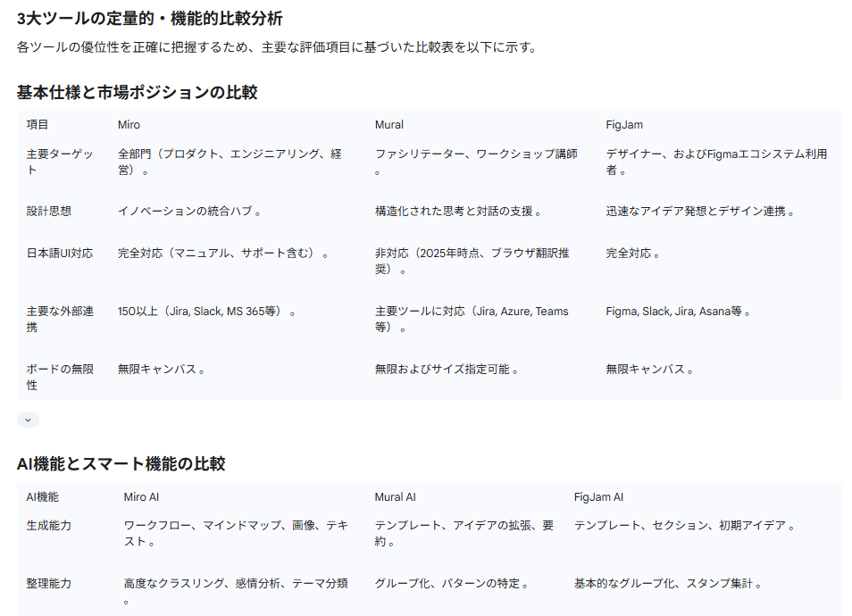Click the '整理能力' row label
The image size is (852, 616).
[x=49, y=583]
